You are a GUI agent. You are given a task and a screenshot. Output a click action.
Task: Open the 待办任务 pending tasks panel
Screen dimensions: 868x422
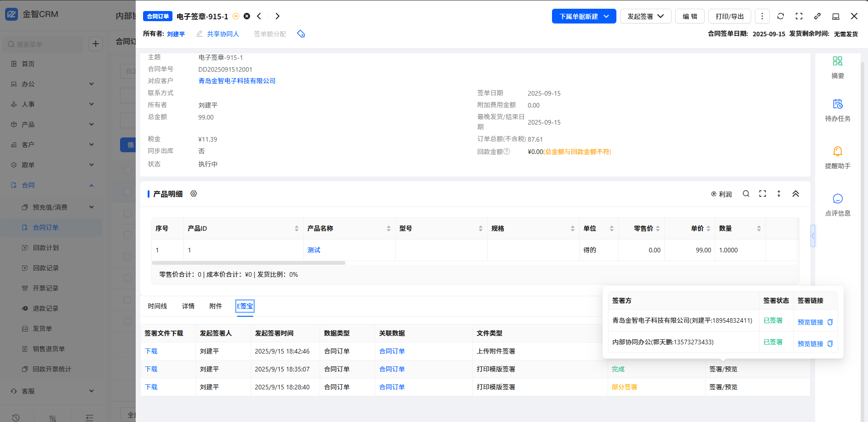point(837,110)
